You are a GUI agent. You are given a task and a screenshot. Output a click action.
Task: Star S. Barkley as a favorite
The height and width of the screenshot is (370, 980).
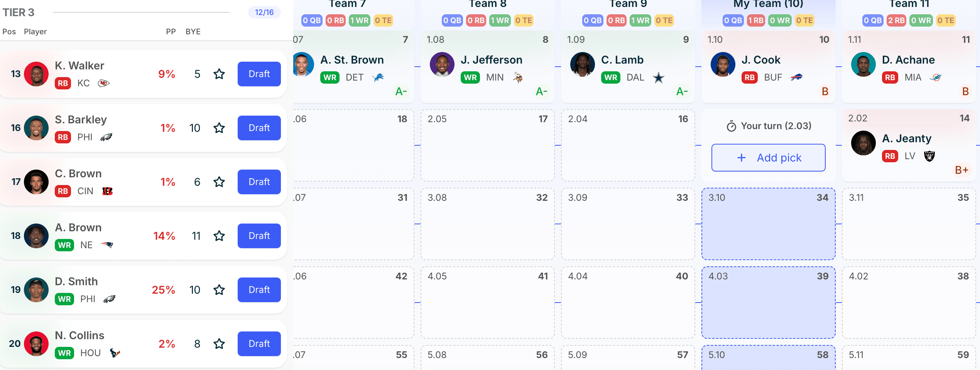219,128
